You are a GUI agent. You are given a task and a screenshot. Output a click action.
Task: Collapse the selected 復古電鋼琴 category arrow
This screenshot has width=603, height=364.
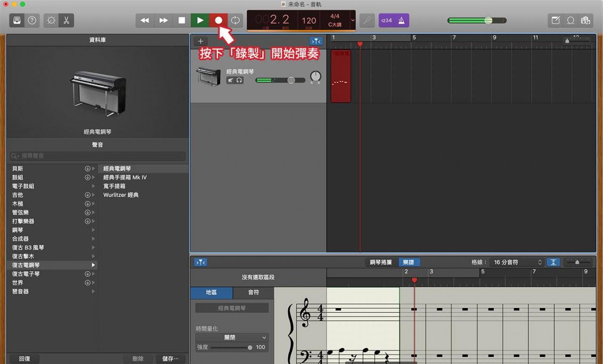pos(93,265)
